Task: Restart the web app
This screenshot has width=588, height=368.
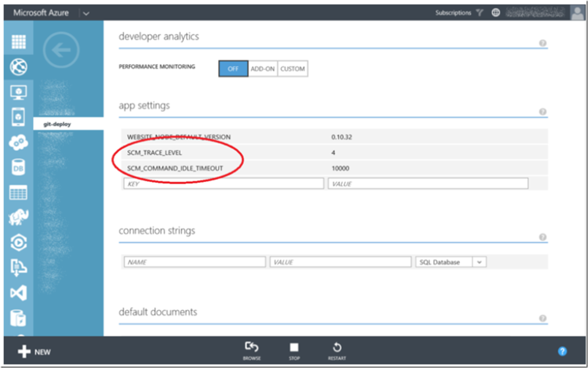Action: coord(337,351)
